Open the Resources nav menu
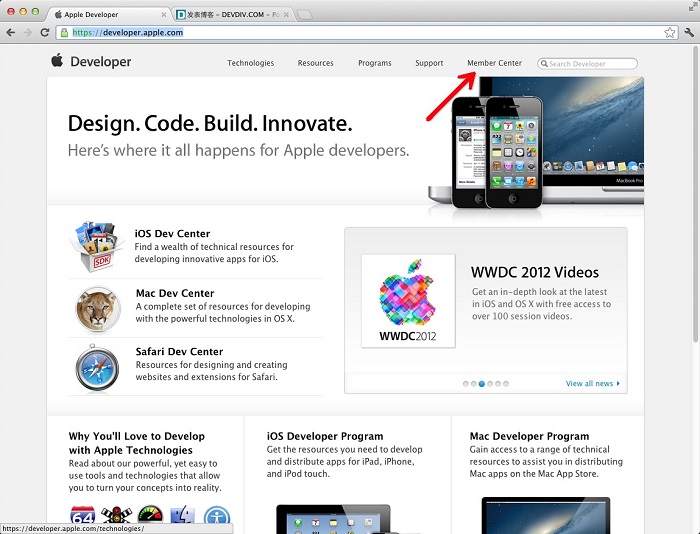This screenshot has height=534, width=700. [x=316, y=63]
